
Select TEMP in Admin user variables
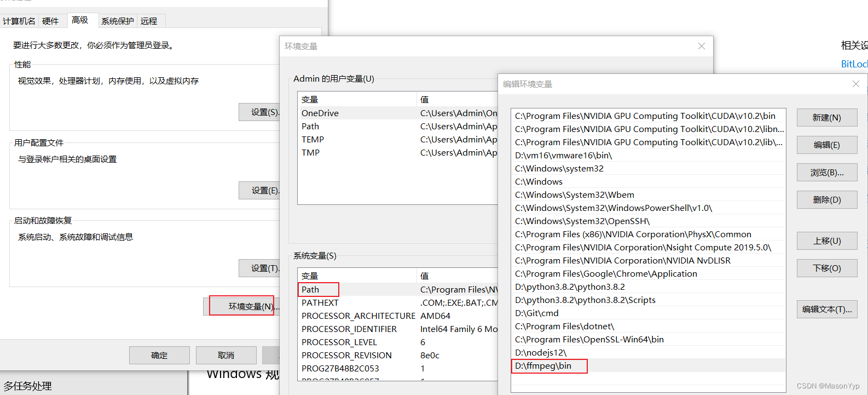coord(398,139)
